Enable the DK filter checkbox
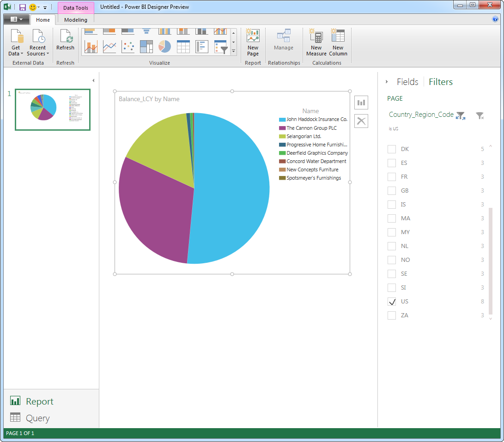 [392, 149]
